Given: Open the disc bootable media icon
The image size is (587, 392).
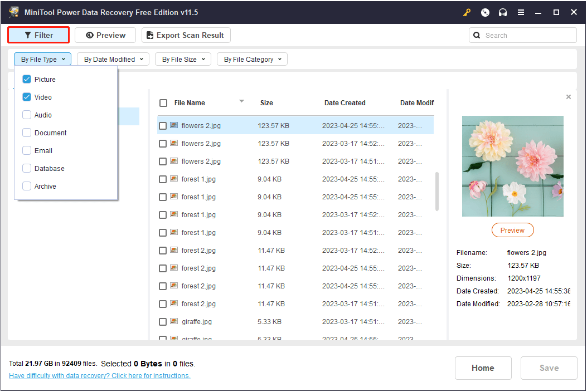Looking at the screenshot, I should [485, 12].
